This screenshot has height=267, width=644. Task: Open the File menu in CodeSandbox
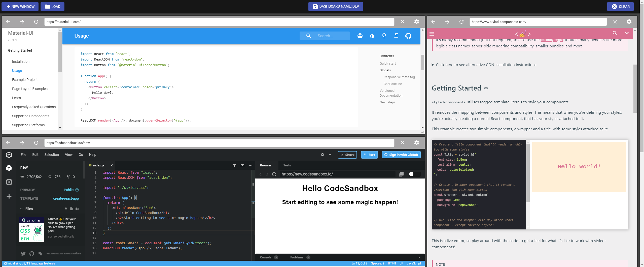click(x=23, y=155)
